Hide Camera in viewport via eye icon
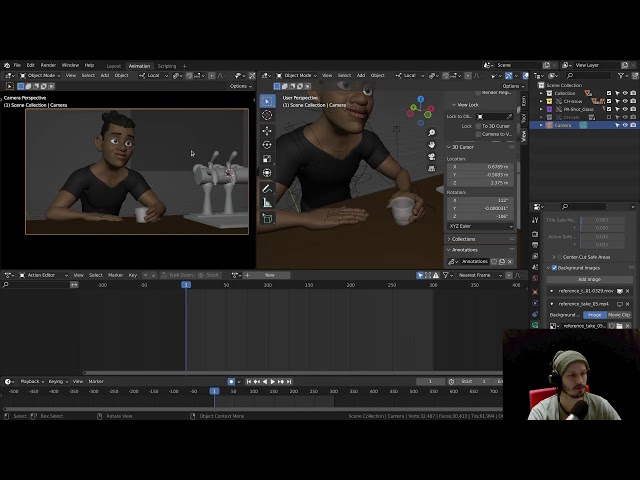640x480 pixels. click(625, 125)
